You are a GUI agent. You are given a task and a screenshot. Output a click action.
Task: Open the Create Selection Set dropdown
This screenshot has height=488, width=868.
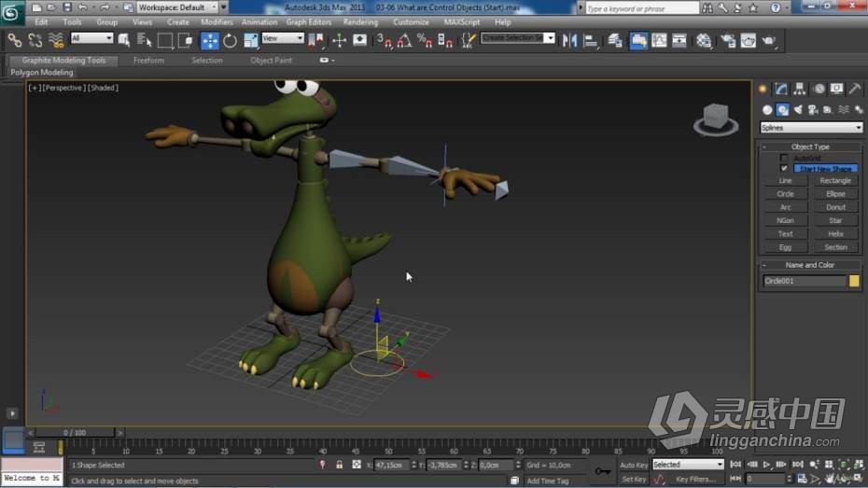(518, 38)
